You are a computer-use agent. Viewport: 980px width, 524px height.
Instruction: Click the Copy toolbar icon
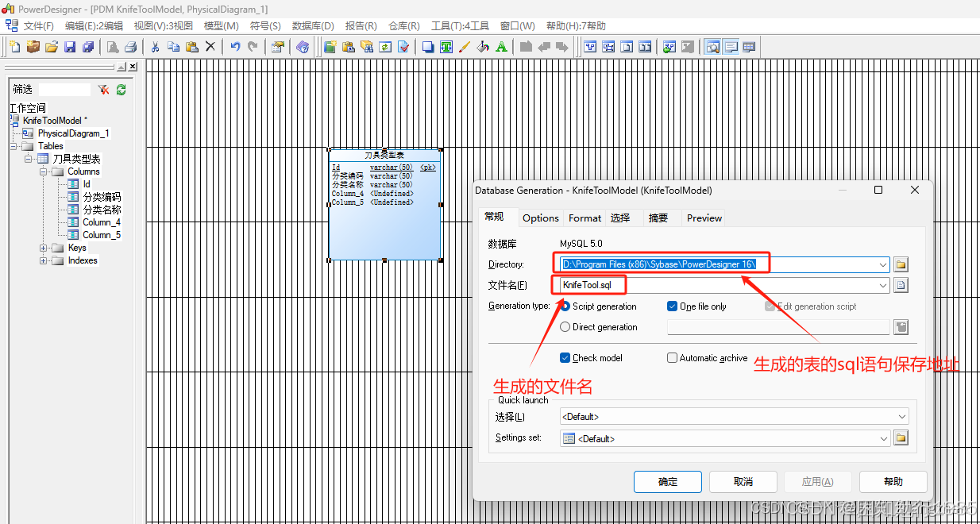point(173,47)
